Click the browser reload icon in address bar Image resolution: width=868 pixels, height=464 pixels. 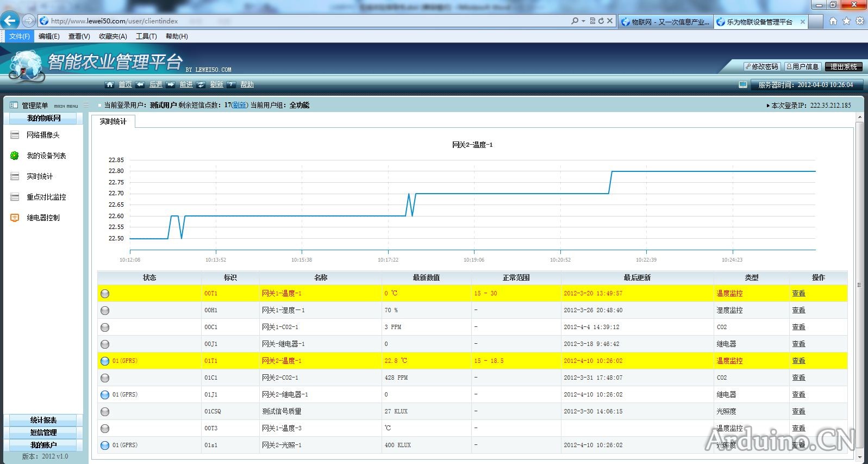pos(601,21)
